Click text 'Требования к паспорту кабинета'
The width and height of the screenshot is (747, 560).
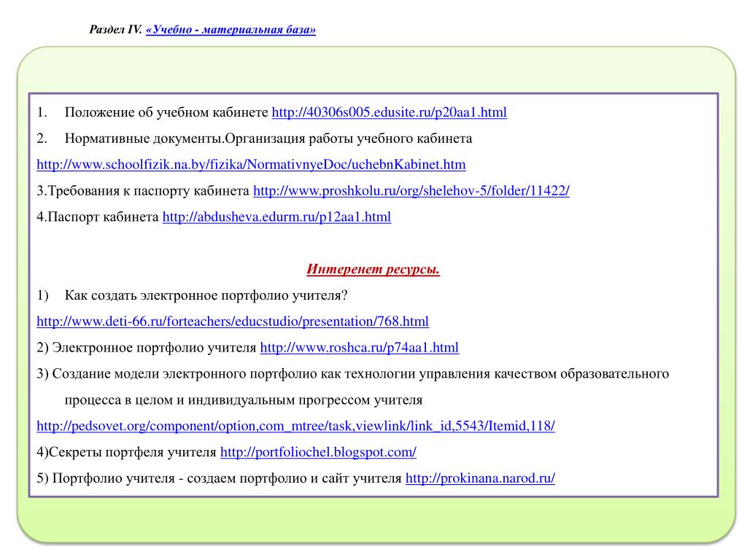tap(149, 191)
